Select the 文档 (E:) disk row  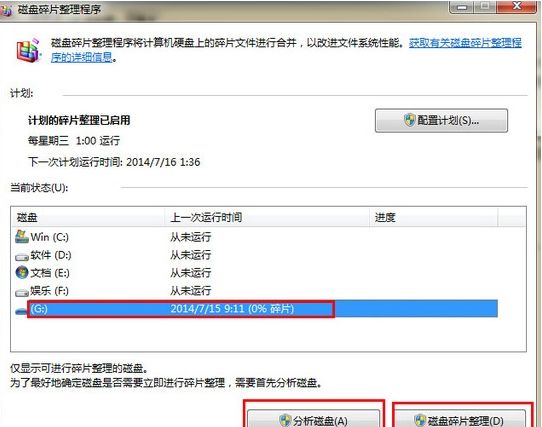pos(256,273)
